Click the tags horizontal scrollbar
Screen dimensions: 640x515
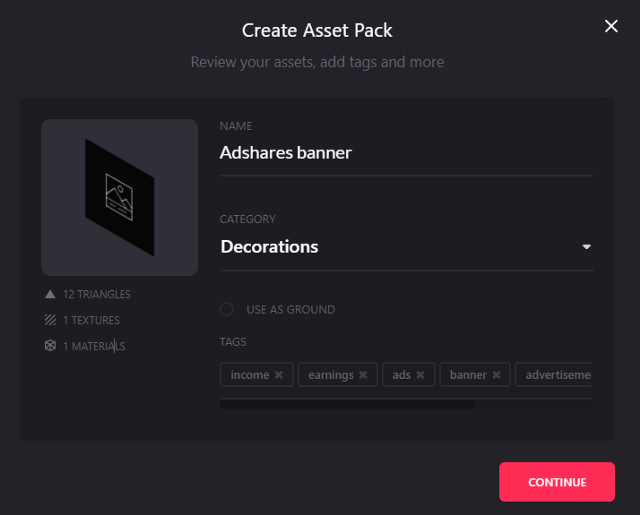(347, 404)
